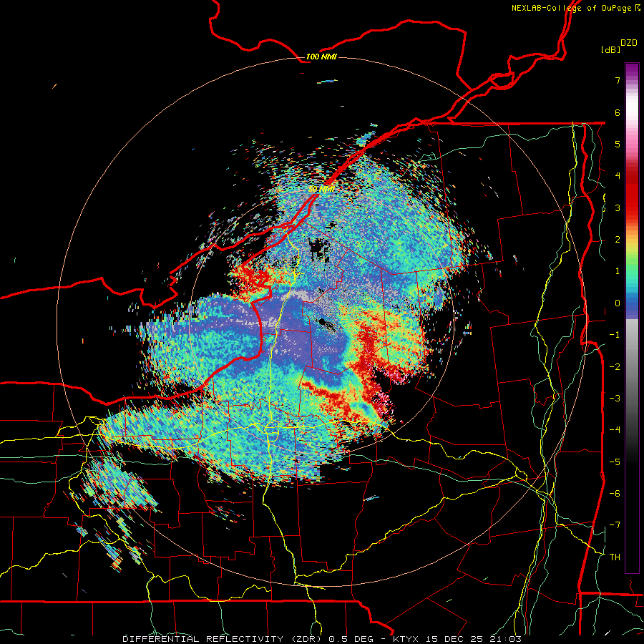Click the -4 dB scale value
This screenshot has width=644, height=644.
[615, 430]
